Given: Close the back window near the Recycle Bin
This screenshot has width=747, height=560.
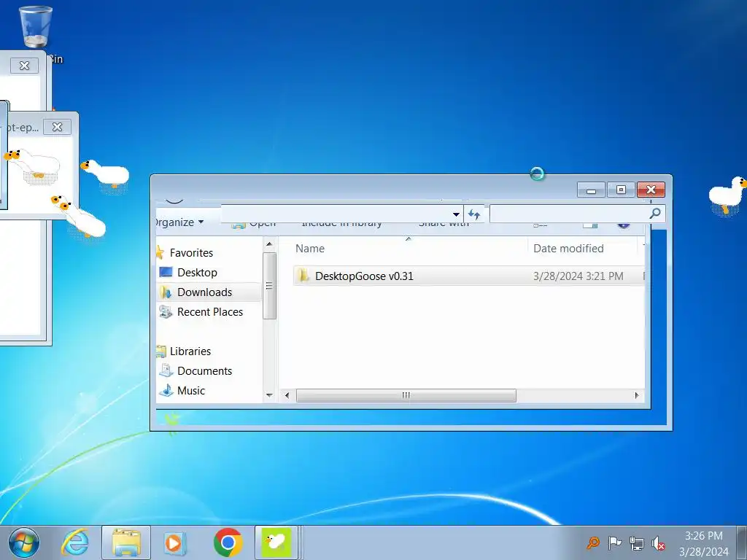Looking at the screenshot, I should (x=24, y=66).
